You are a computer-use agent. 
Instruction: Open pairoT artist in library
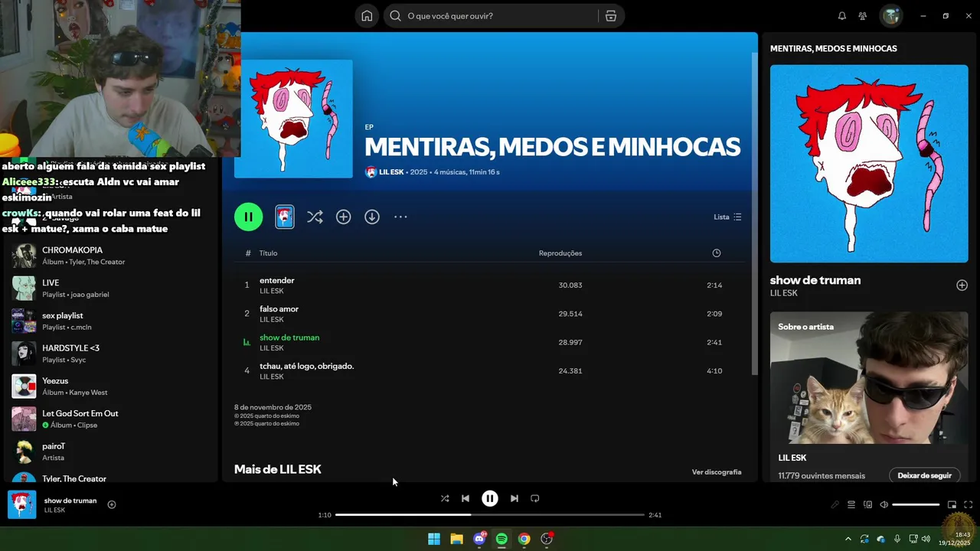[x=111, y=452]
